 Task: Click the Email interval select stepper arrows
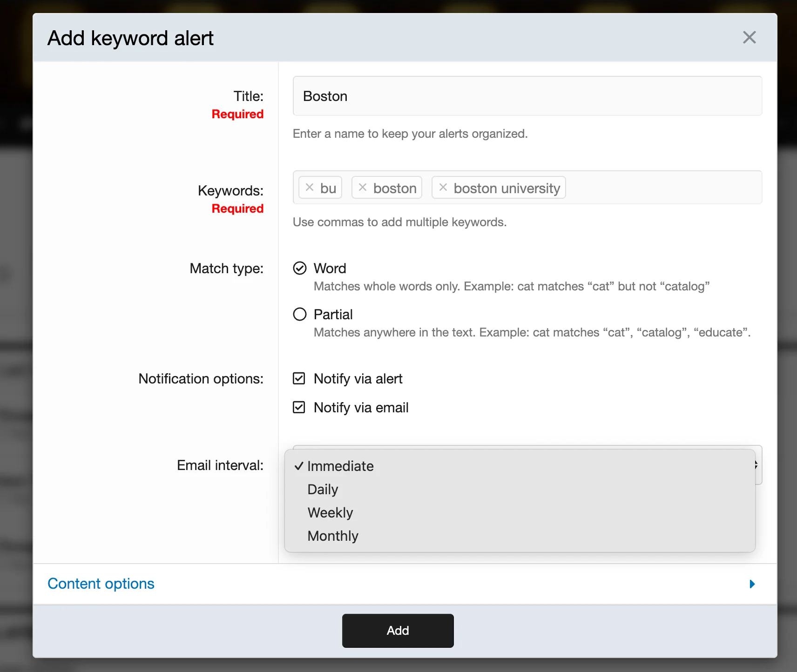(x=757, y=465)
